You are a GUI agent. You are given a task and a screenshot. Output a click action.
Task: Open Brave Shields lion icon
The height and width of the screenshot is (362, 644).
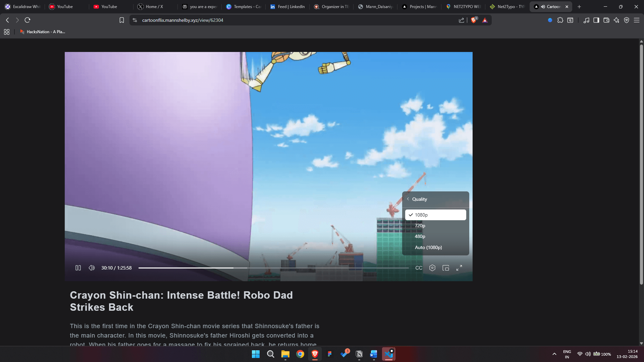474,20
